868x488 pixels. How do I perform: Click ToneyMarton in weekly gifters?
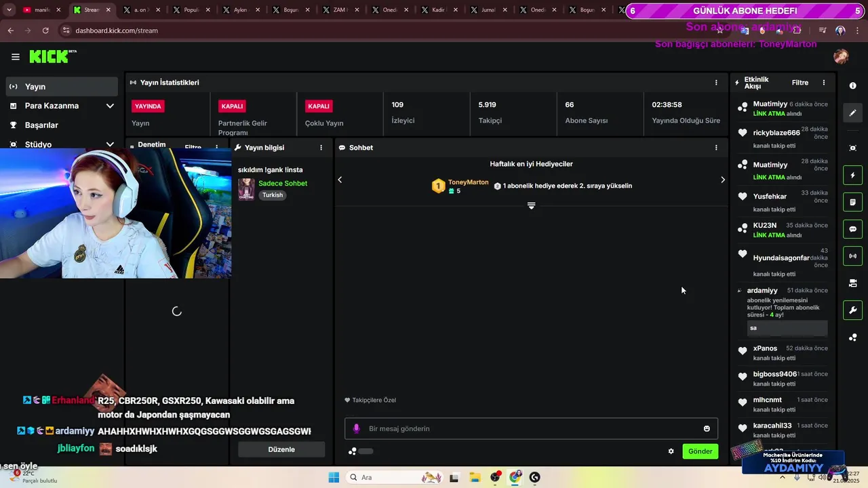[468, 182]
